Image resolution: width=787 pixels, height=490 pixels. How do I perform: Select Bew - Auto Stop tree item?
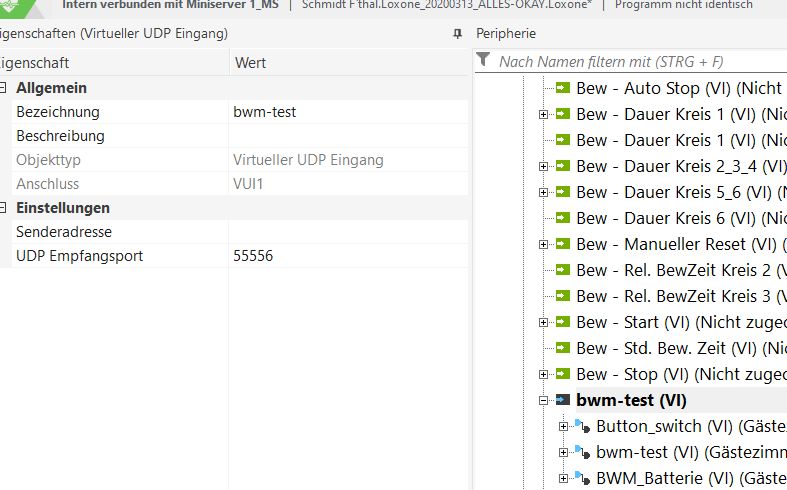pos(681,88)
